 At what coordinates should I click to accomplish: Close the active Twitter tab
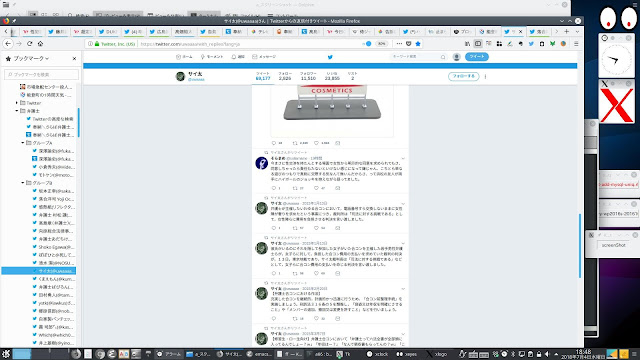click(520, 31)
